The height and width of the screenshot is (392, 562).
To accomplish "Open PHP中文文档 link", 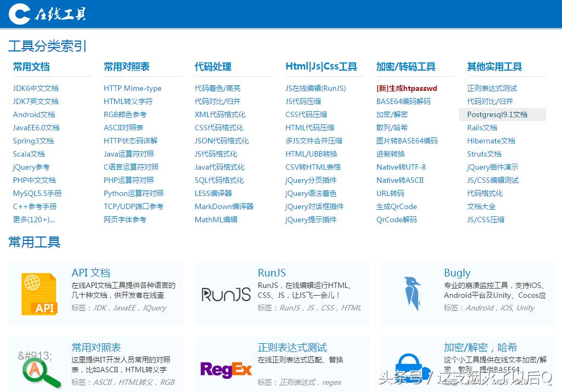I will click(x=34, y=180).
